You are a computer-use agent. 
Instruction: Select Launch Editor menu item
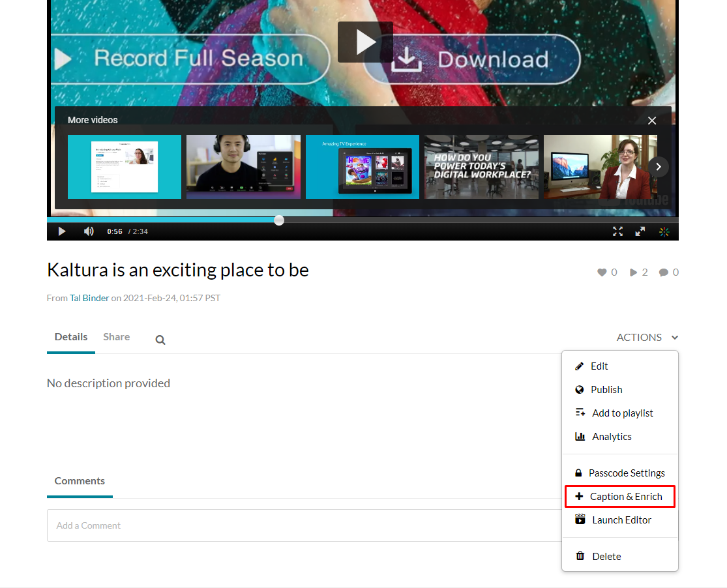pyautogui.click(x=620, y=520)
